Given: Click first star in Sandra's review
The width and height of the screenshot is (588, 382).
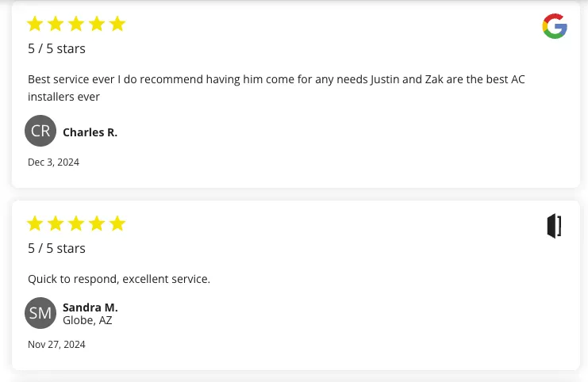Looking at the screenshot, I should pos(35,223).
